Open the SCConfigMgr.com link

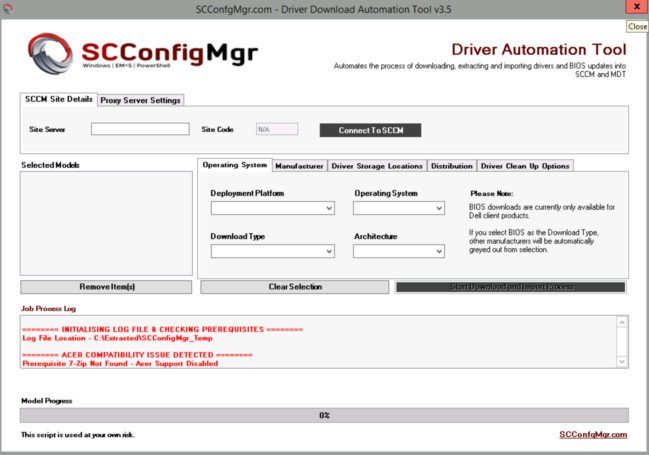coord(593,434)
